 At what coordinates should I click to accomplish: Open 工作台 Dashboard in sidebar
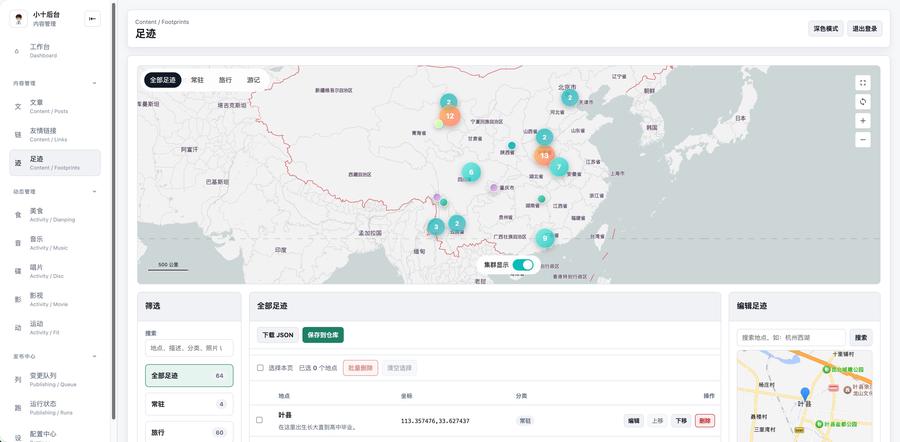pos(55,51)
